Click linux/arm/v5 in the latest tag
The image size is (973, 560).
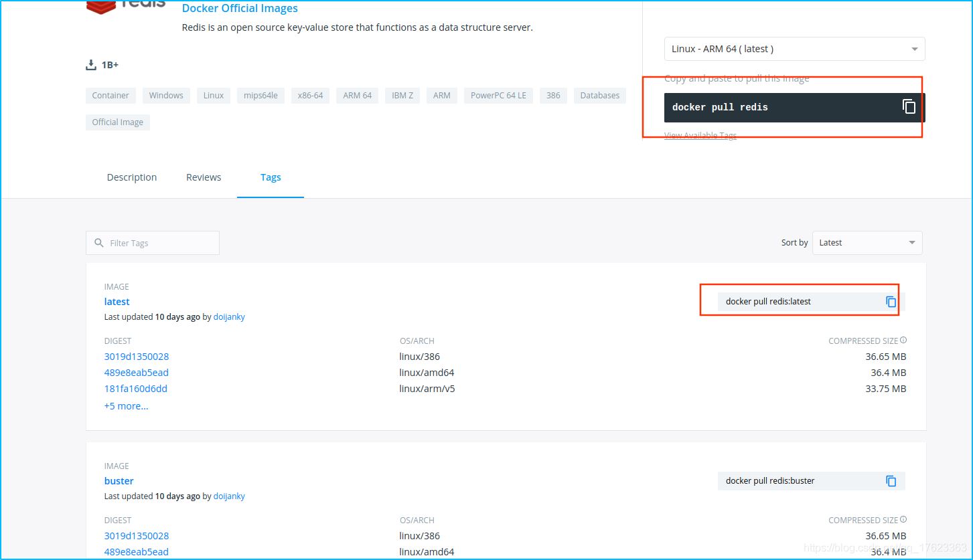(427, 389)
